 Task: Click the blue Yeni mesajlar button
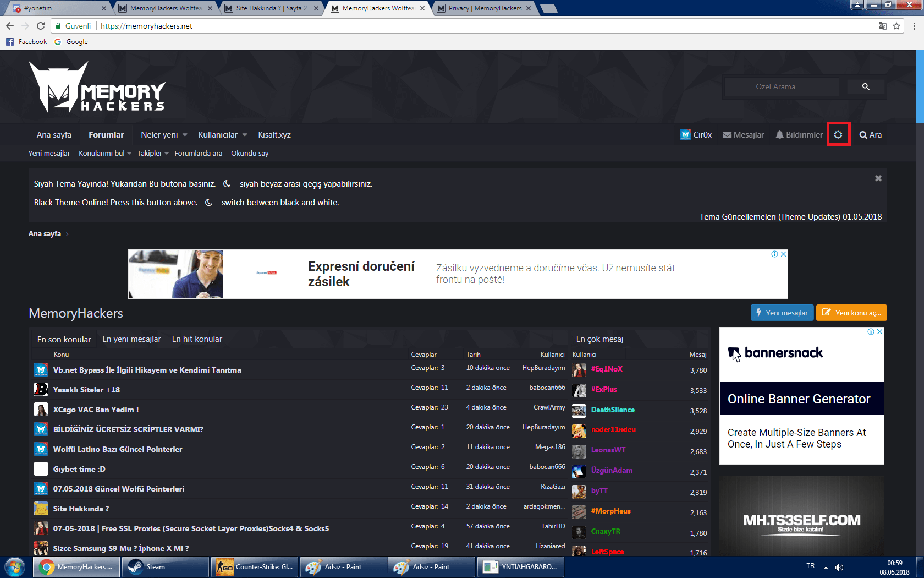tap(782, 313)
